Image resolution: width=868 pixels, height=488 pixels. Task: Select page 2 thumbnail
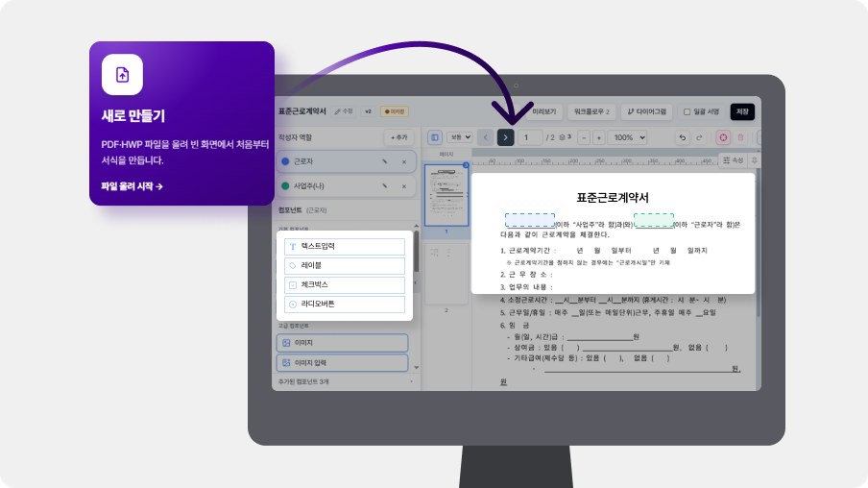click(x=446, y=274)
